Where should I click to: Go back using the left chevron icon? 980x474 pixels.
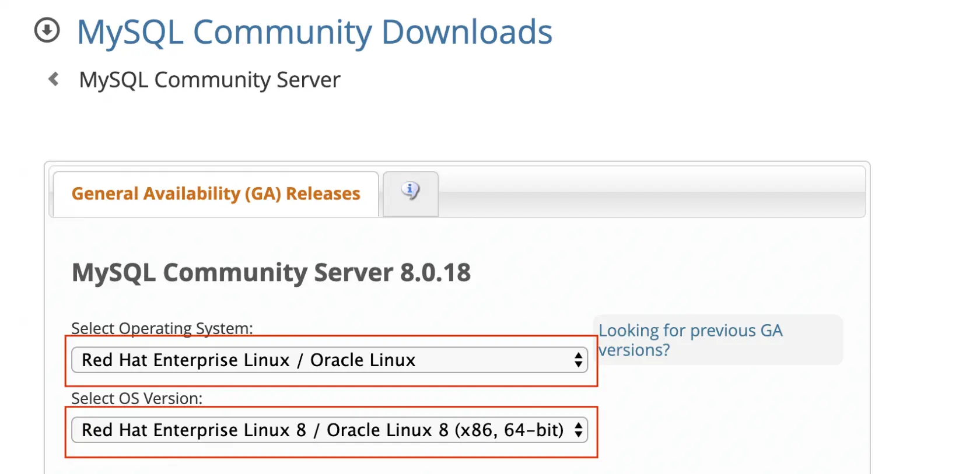54,79
